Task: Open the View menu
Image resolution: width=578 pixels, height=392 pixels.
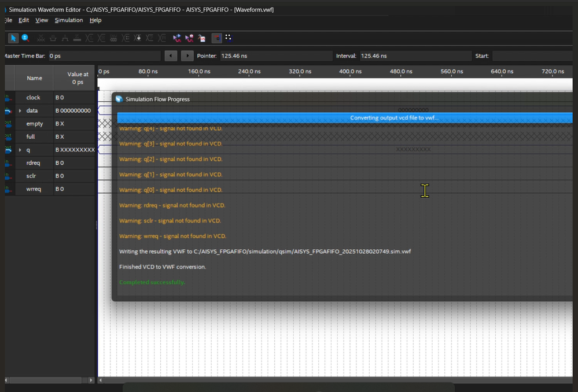Action: (42, 20)
